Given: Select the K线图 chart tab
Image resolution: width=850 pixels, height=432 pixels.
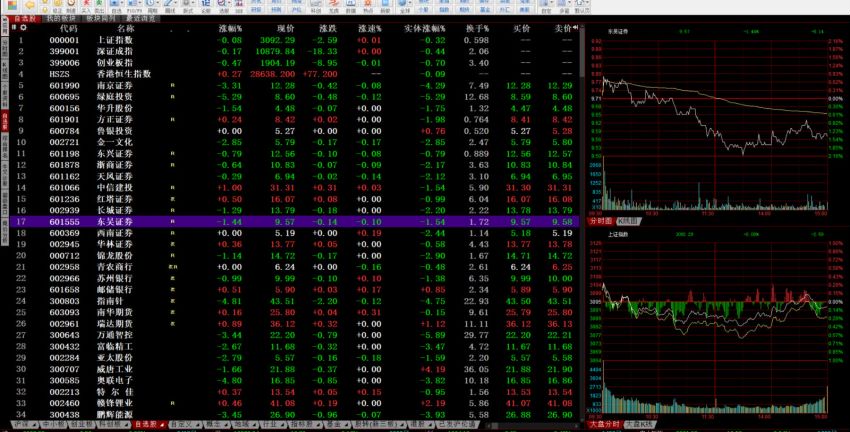Looking at the screenshot, I should pos(628,221).
